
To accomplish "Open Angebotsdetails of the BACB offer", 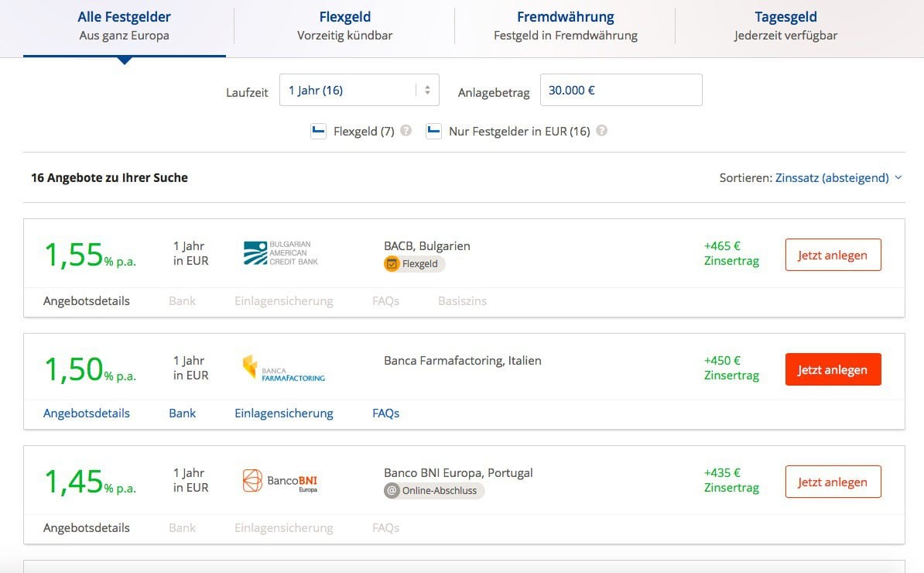I will [87, 300].
